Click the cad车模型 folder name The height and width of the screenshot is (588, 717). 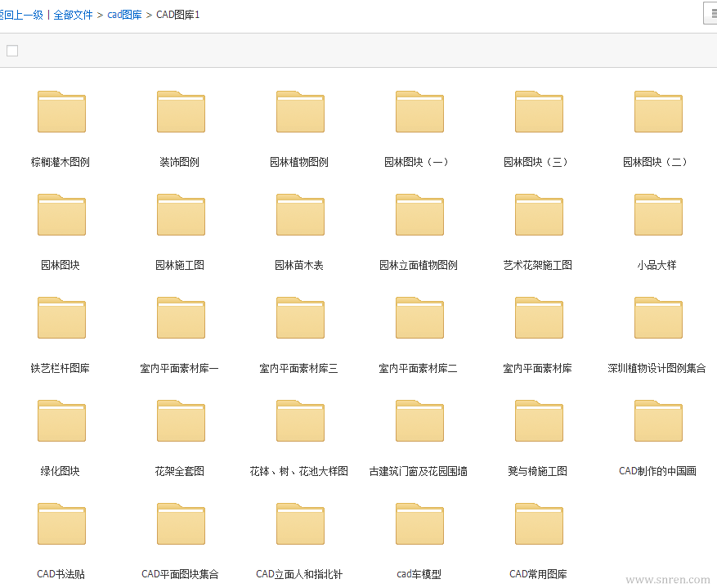419,574
